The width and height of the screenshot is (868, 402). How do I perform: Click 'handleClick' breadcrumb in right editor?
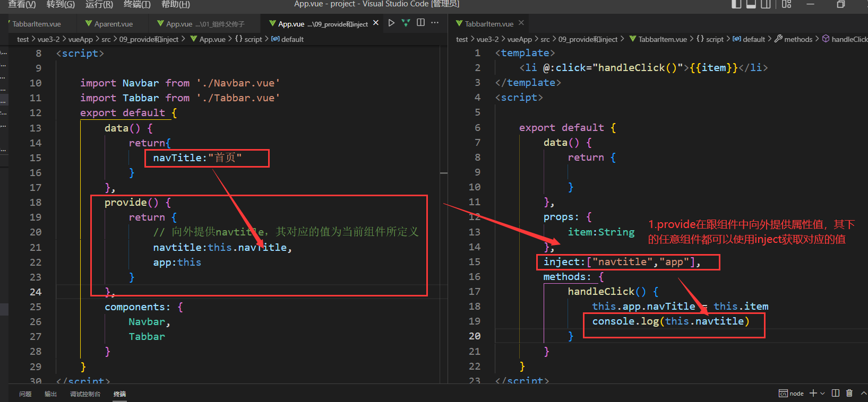[845, 39]
